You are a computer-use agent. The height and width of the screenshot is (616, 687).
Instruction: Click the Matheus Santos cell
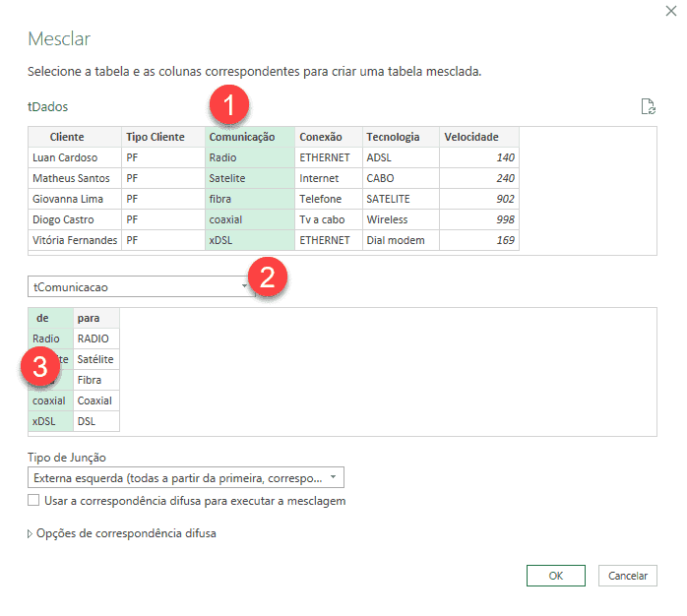[75, 178]
